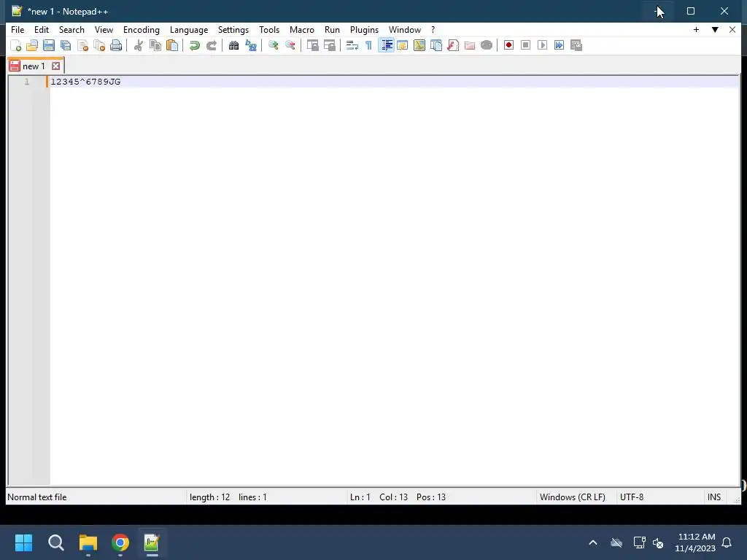The width and height of the screenshot is (747, 560).
Task: Open taskbar Search magnifier
Action: pos(55,542)
